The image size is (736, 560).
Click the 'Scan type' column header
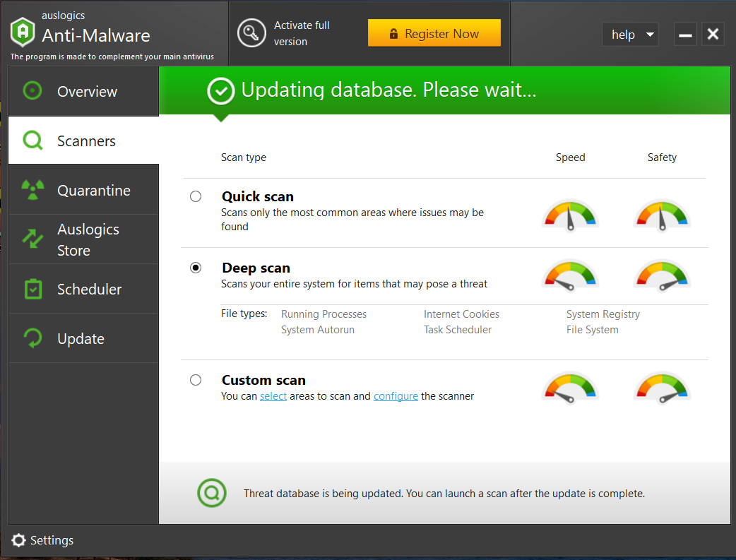pos(244,157)
